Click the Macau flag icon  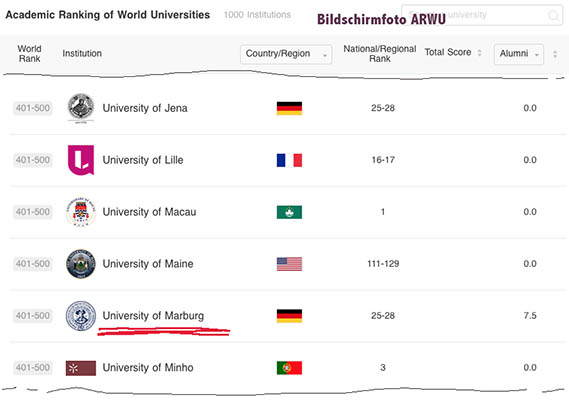[289, 212]
